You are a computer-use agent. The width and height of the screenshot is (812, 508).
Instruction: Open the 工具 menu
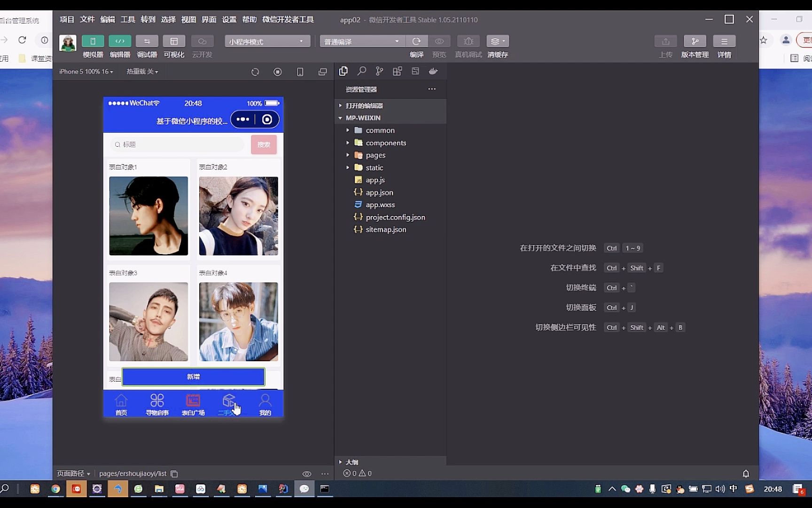click(127, 19)
